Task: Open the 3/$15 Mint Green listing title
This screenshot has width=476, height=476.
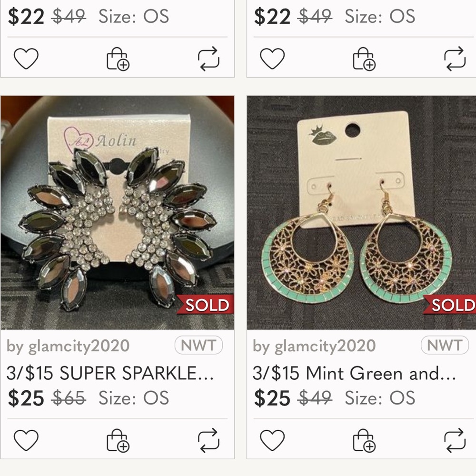Action: click(x=355, y=373)
